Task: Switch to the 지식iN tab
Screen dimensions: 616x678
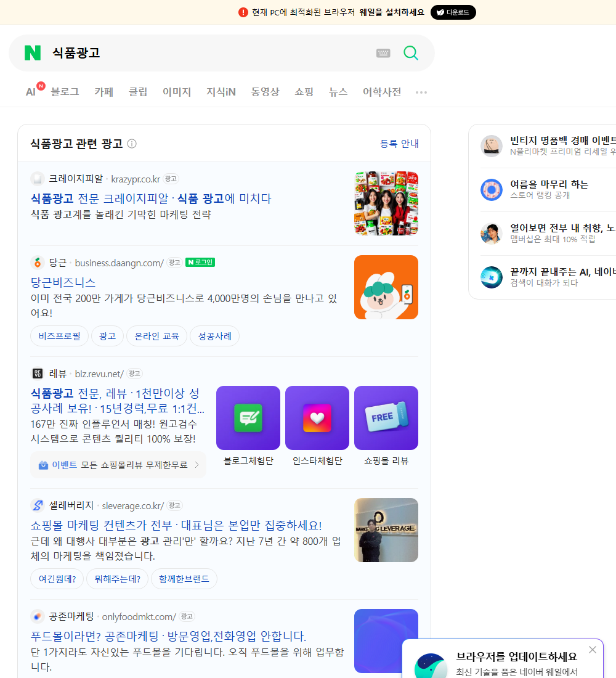Action: (221, 92)
